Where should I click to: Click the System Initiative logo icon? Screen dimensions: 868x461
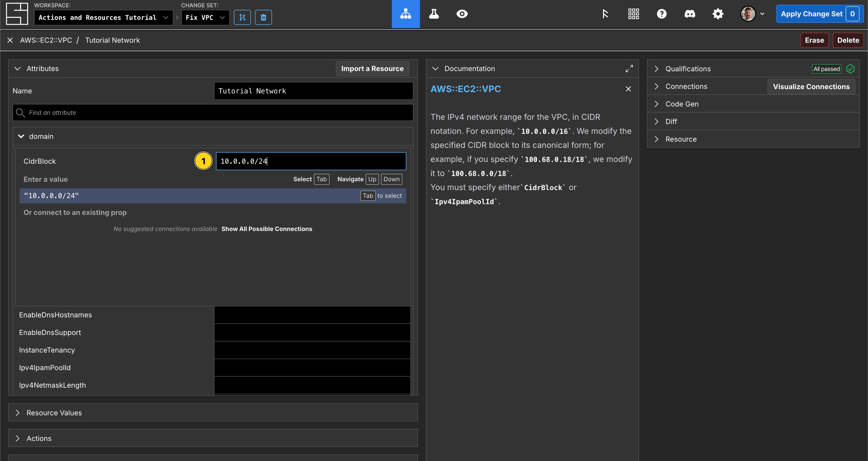(17, 14)
